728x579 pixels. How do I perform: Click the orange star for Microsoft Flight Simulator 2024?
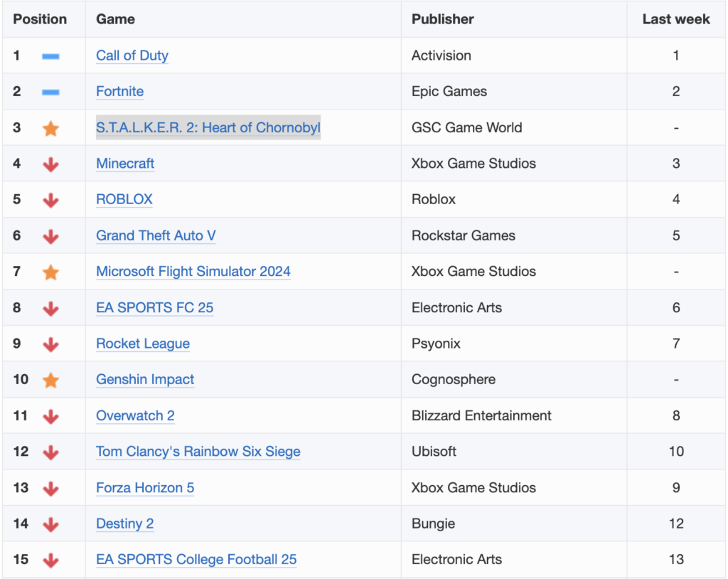tap(50, 272)
